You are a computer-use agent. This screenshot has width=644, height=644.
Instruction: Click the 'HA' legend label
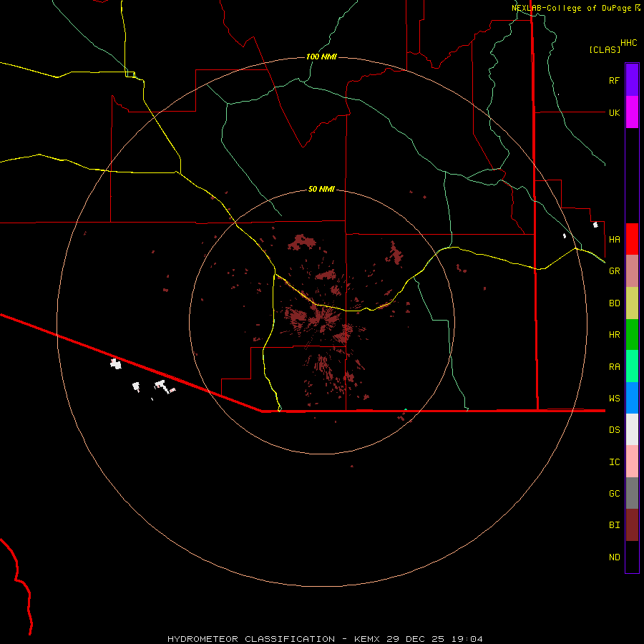point(615,240)
